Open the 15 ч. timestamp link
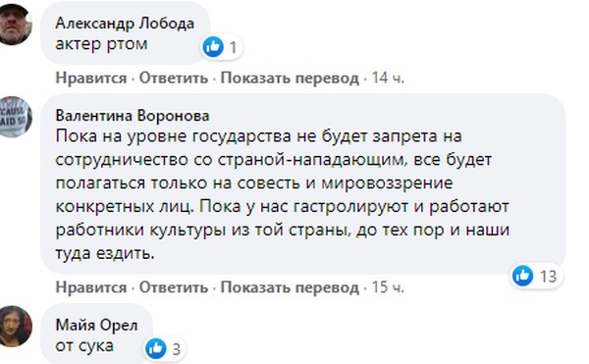Viewport: 589px width, 364px height. coord(388,287)
